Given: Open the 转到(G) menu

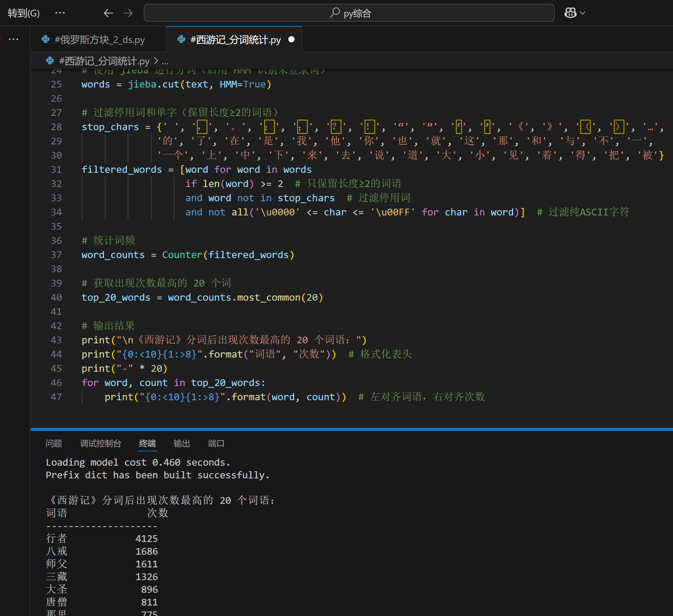Looking at the screenshot, I should tap(24, 13).
